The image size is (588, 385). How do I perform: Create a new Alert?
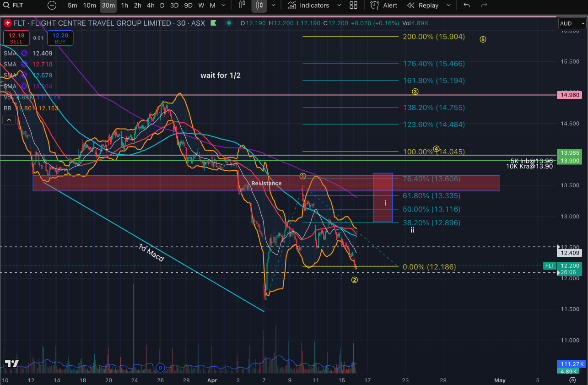tap(384, 5)
